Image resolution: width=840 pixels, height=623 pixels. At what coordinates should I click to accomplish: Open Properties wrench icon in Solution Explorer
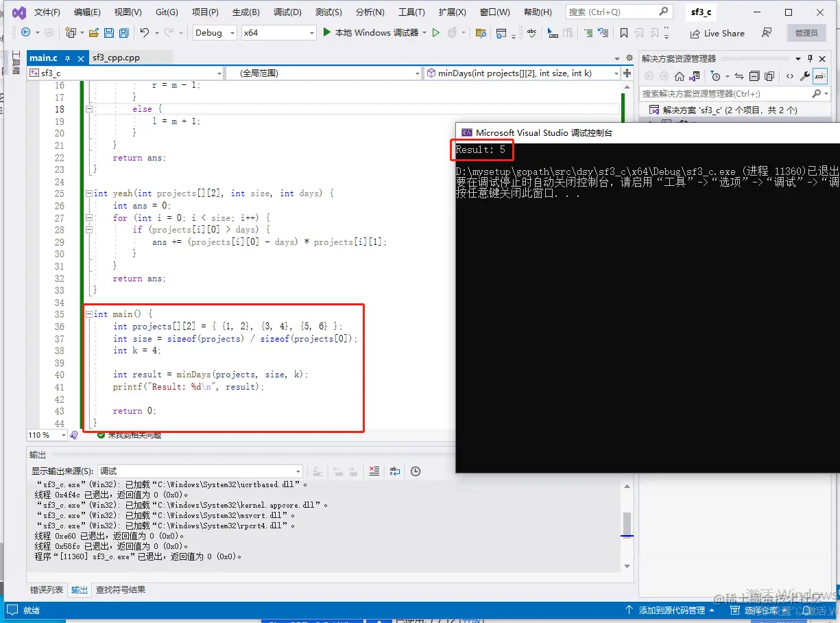coord(805,76)
